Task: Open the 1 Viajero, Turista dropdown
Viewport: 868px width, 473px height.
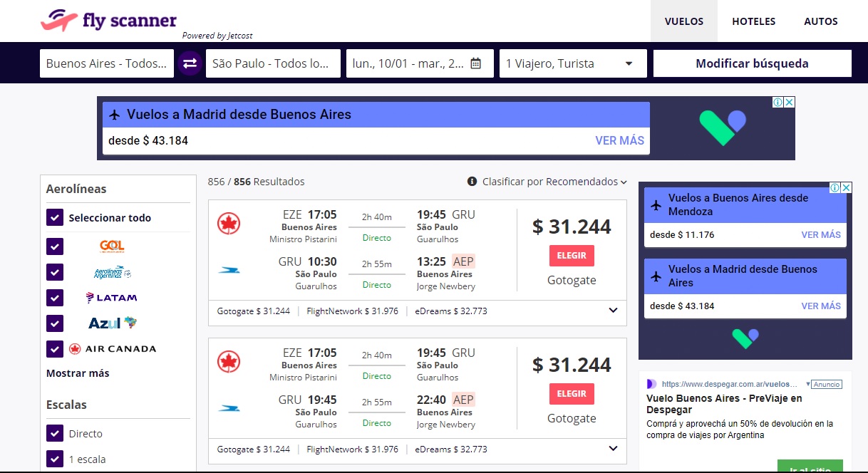Action: (x=573, y=63)
